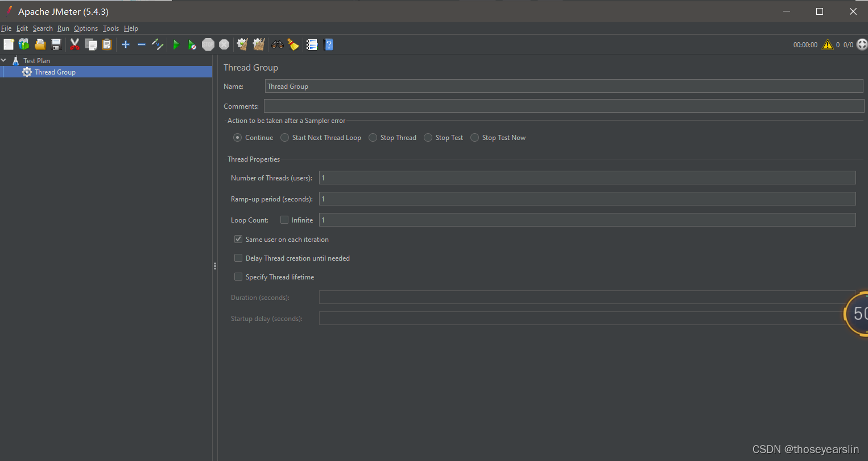
Task: Check Specify Thread lifetime
Action: pos(238,277)
